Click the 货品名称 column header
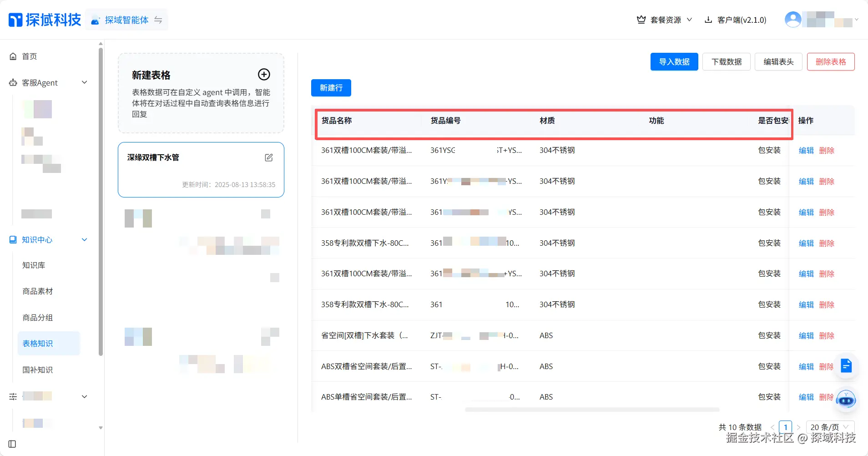Screen dimensions: 868x456 [337, 121]
